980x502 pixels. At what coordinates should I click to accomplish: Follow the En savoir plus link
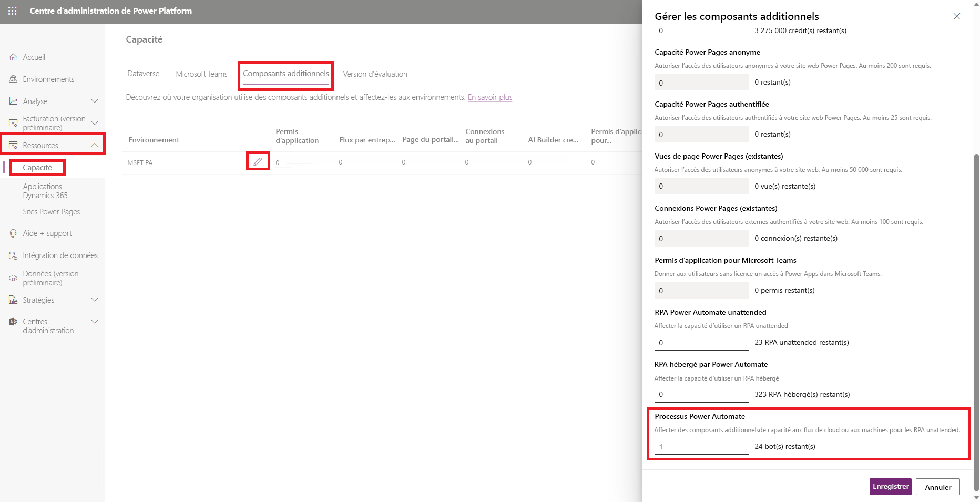point(490,97)
